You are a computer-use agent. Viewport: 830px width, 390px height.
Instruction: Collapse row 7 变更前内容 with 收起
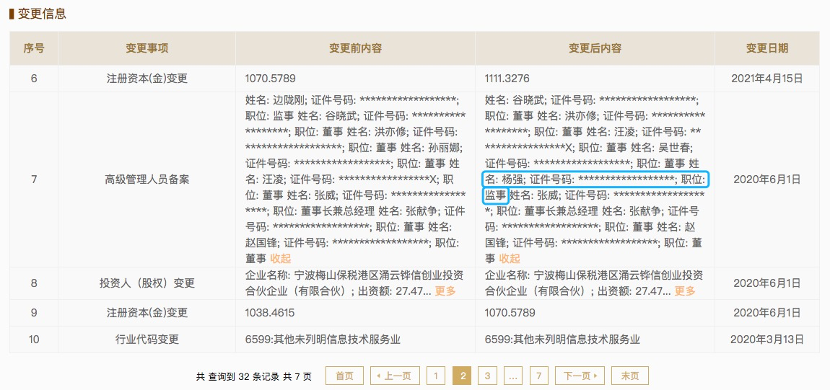(x=281, y=259)
